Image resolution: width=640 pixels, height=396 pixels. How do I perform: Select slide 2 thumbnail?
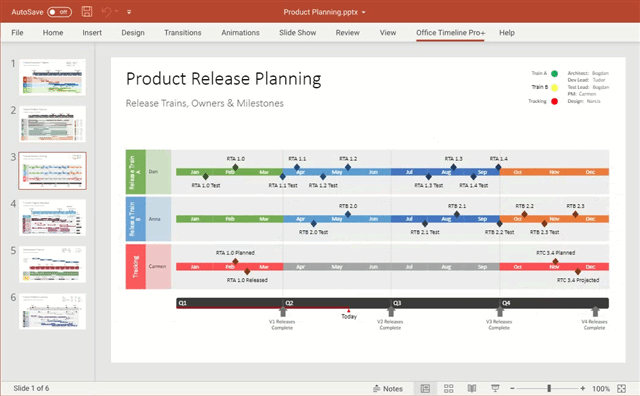point(52,124)
